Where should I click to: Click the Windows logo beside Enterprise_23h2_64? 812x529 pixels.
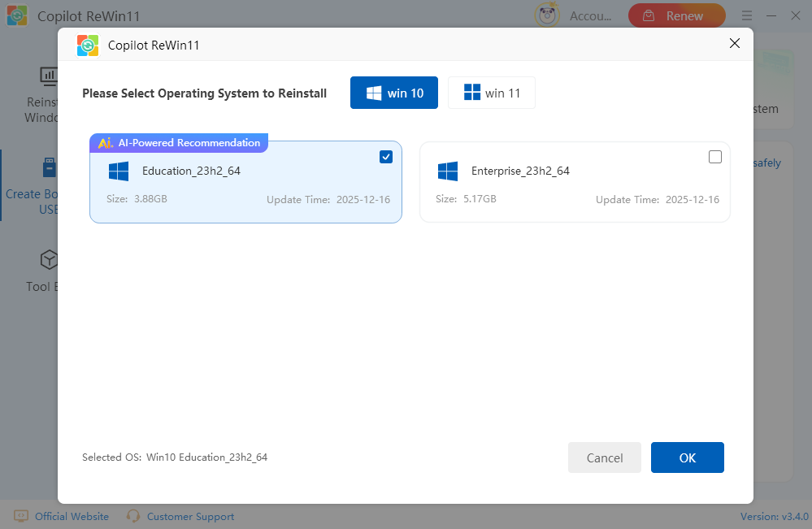(448, 171)
